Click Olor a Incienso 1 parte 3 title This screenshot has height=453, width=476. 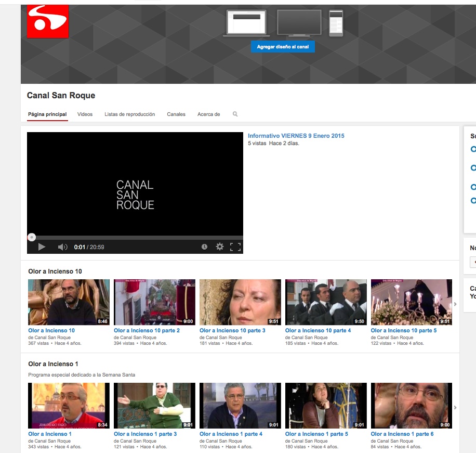click(x=145, y=434)
